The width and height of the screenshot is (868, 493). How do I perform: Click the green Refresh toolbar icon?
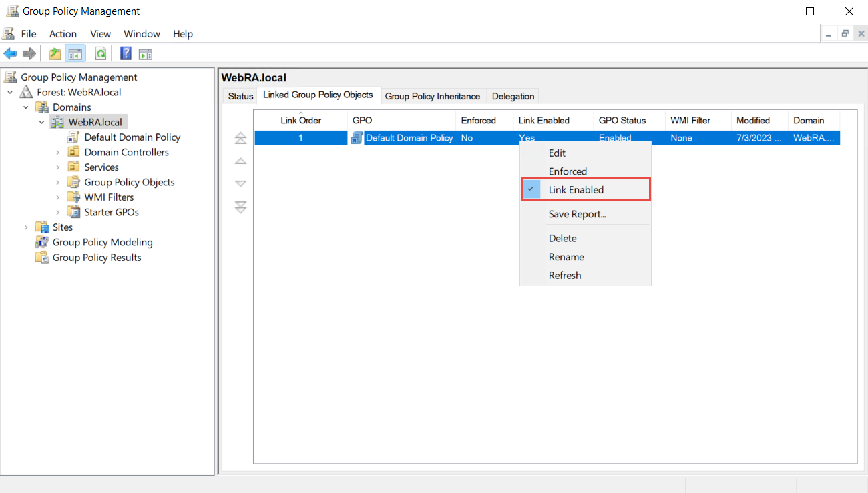[100, 54]
